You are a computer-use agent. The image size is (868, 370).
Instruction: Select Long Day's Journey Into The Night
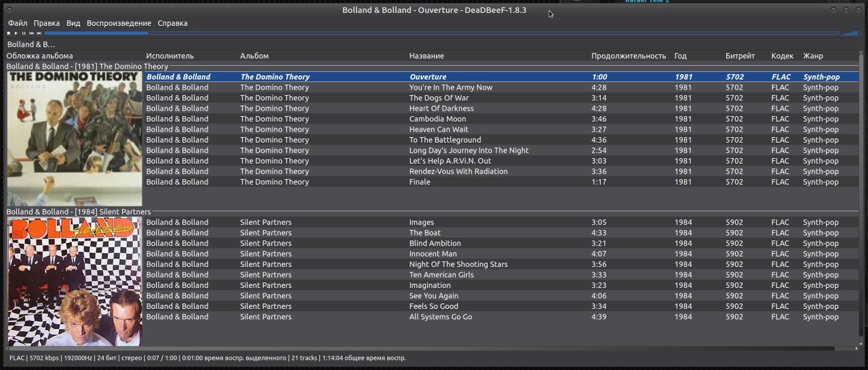pyautogui.click(x=502, y=150)
